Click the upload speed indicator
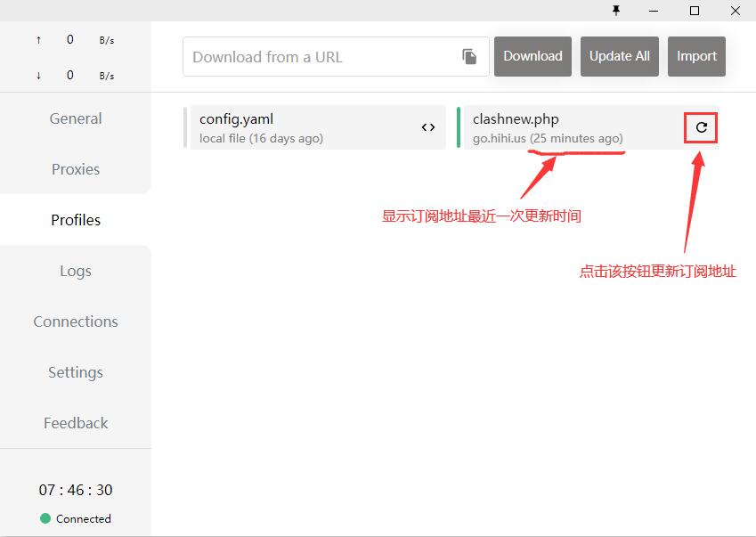 76,39
